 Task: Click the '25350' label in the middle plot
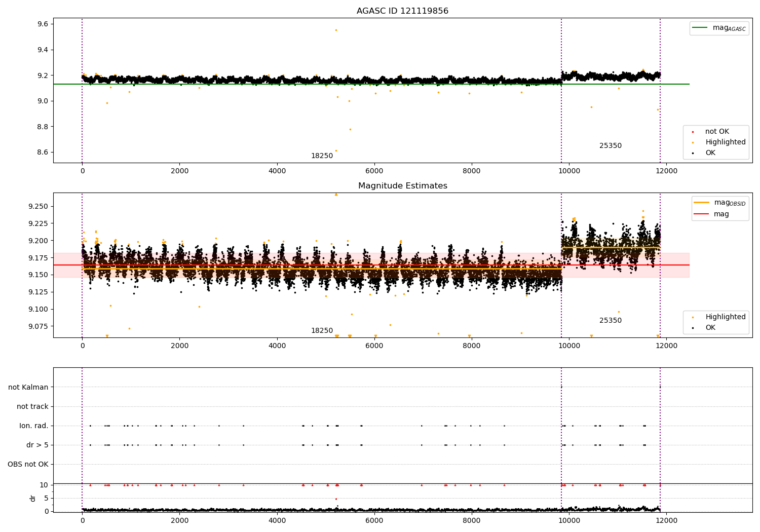click(x=610, y=321)
